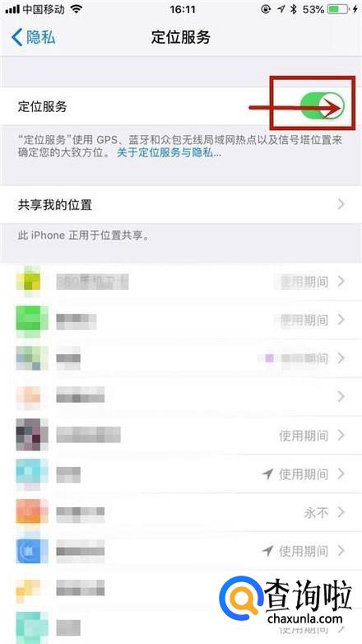Tap the dark maroon app icon
This screenshot has width=362, height=644.
click(32, 435)
